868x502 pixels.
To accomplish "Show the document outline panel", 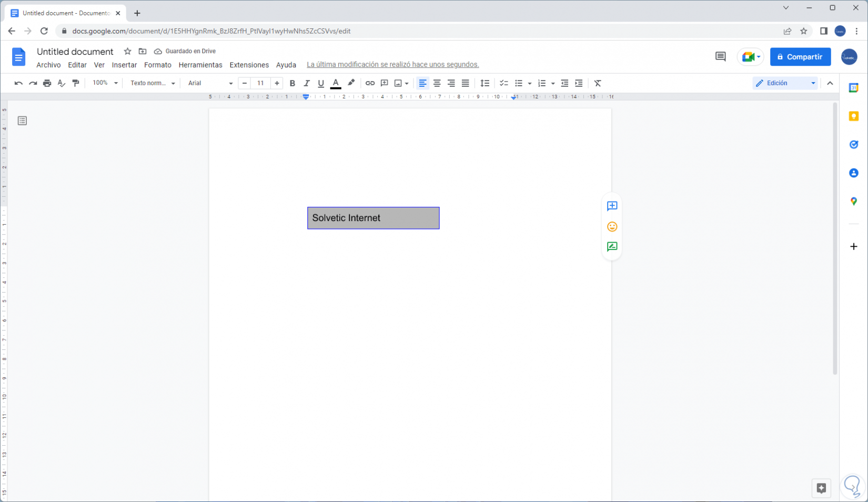I will (x=22, y=121).
